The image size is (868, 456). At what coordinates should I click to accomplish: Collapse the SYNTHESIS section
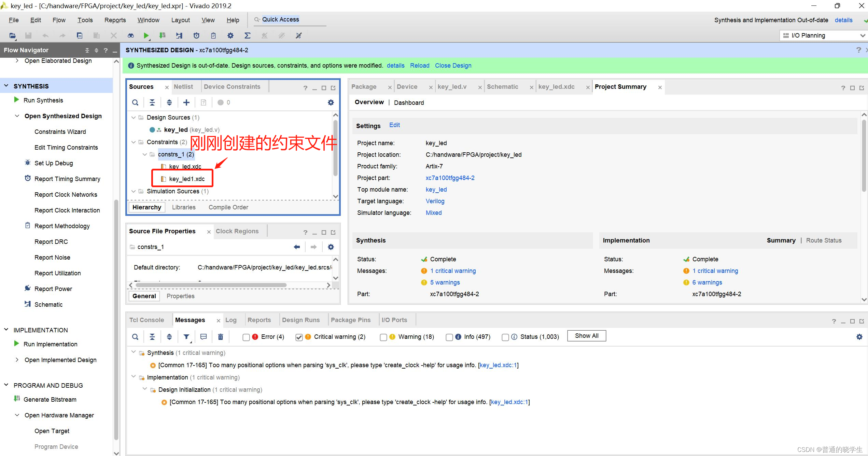(x=6, y=86)
